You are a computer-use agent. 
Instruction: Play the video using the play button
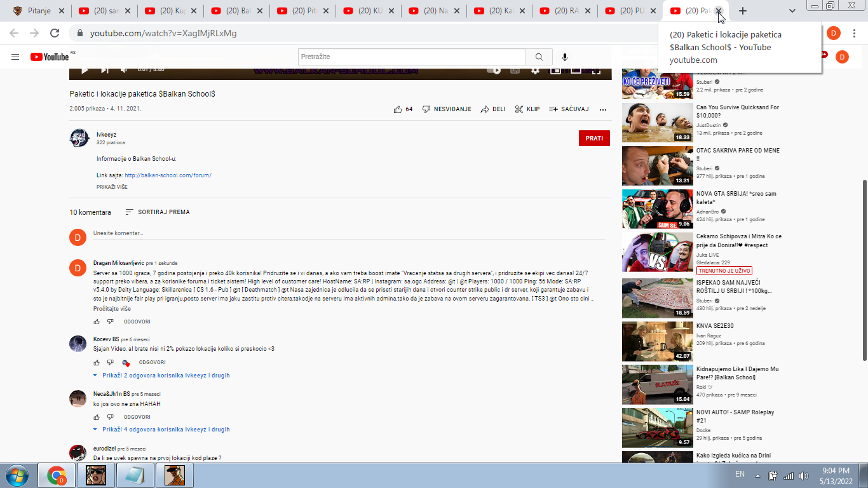pyautogui.click(x=85, y=71)
